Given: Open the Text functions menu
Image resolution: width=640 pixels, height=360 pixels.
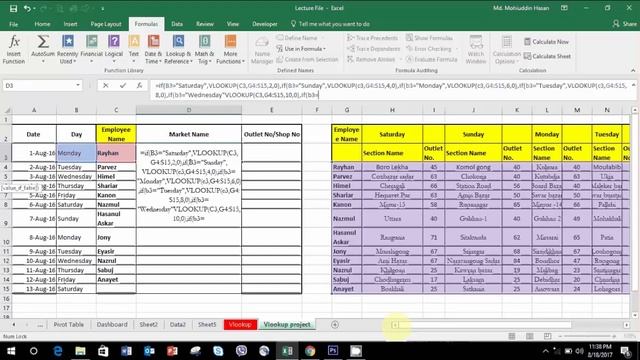Looking at the screenshot, I should tap(134, 49).
